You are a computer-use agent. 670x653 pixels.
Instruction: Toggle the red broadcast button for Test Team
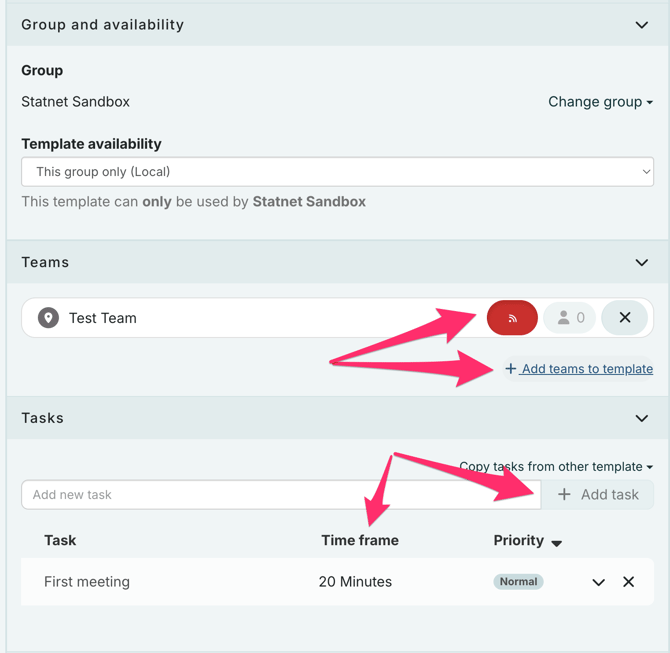[x=512, y=318]
